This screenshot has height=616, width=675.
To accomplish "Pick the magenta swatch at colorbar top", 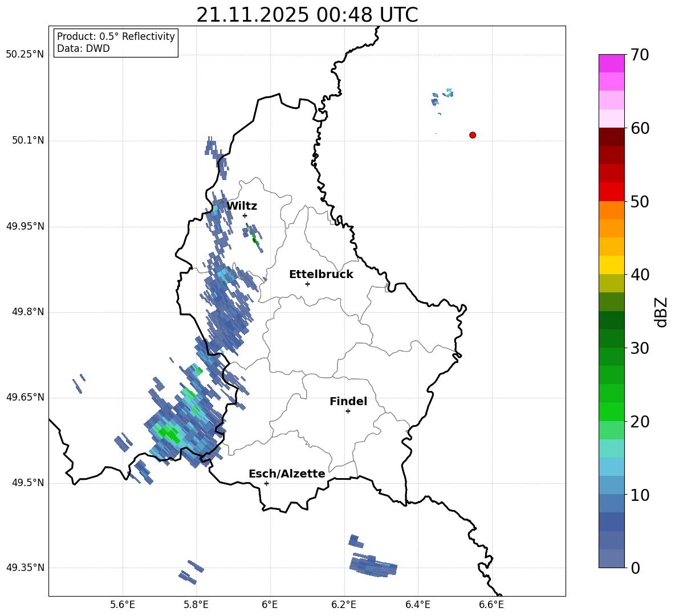I will click(612, 64).
